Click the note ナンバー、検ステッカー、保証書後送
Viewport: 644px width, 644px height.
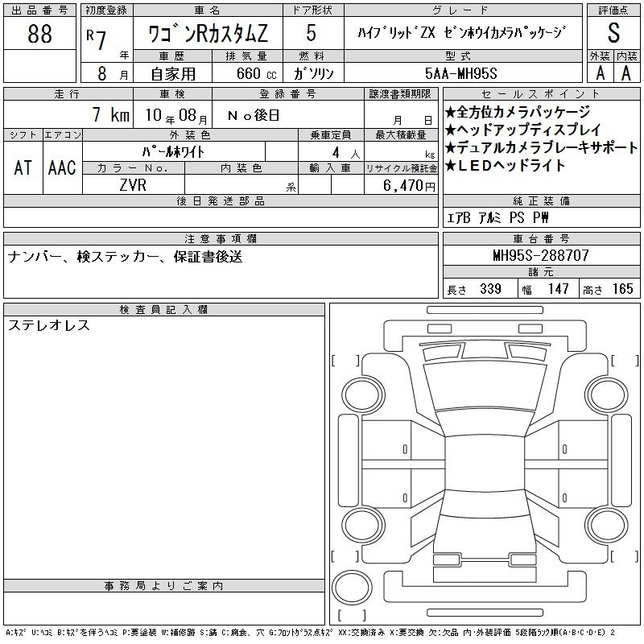[125, 257]
